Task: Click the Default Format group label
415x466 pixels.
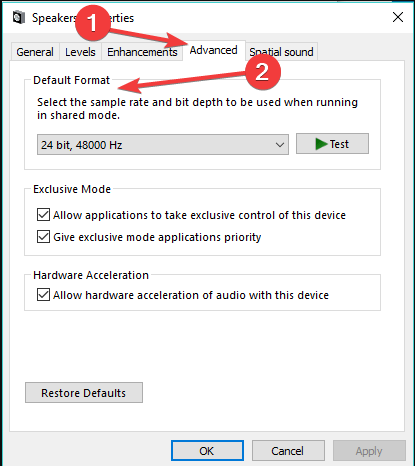Action: [72, 80]
